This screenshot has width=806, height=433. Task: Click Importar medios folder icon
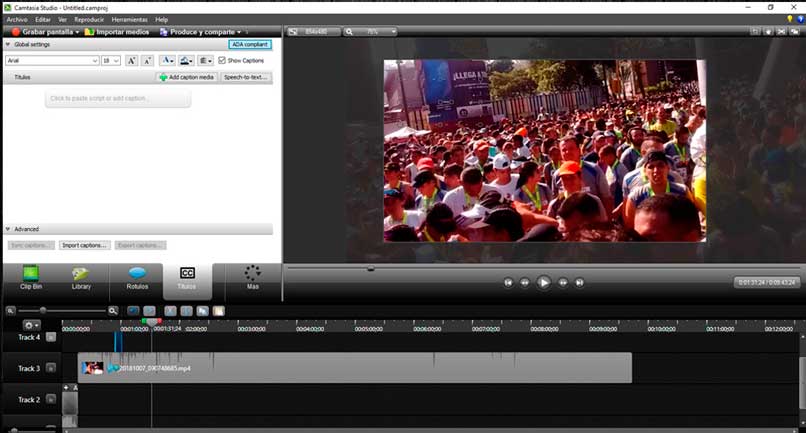tap(89, 32)
